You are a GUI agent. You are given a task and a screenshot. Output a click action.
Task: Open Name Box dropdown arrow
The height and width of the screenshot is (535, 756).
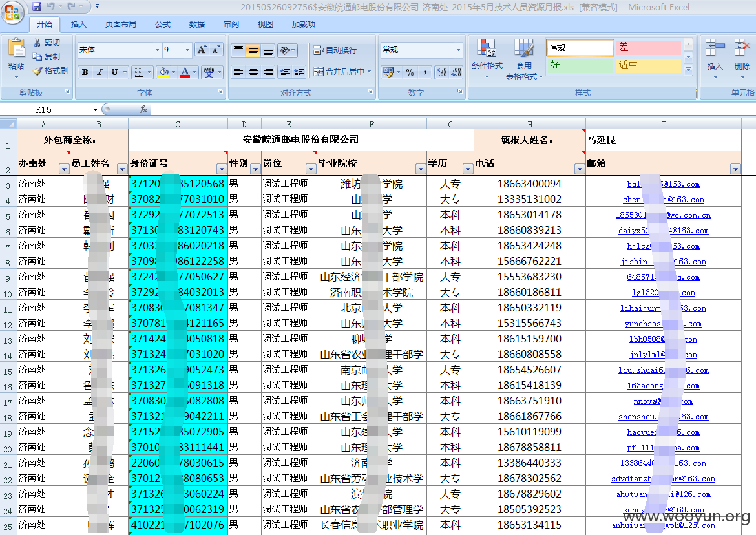coord(95,110)
